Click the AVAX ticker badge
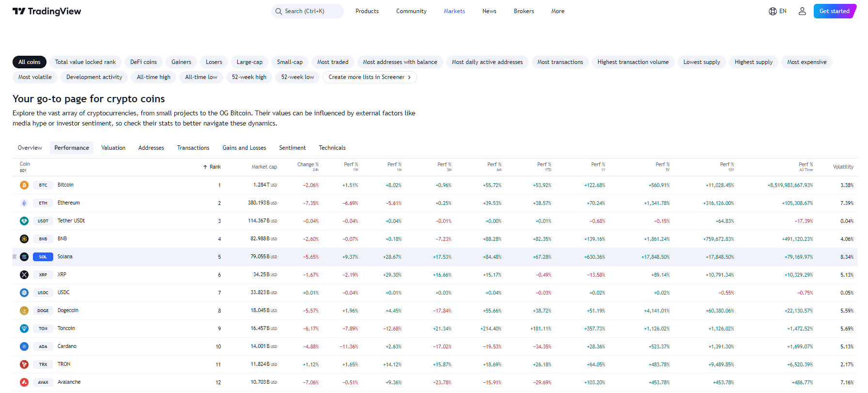The image size is (868, 393). pos(43,382)
